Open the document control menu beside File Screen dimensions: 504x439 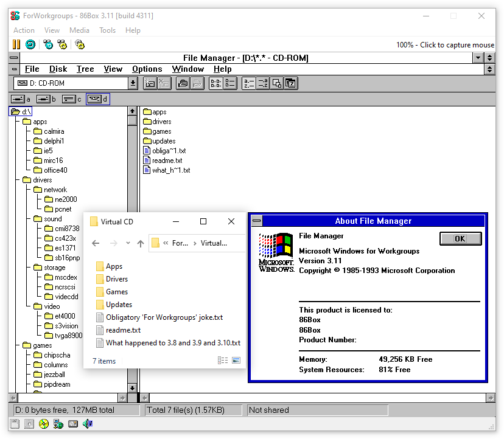coord(14,69)
